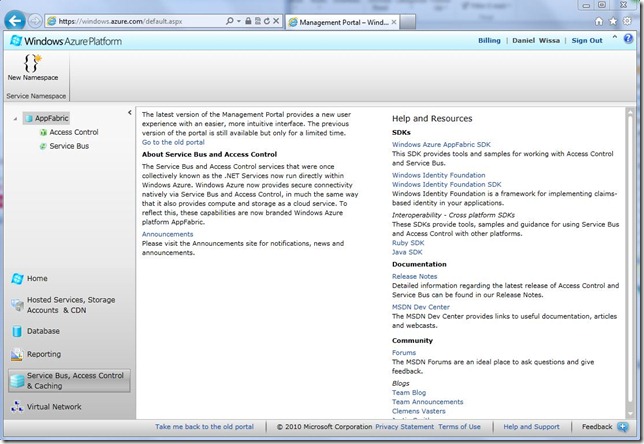Click the Reporting chart icon

click(17, 354)
